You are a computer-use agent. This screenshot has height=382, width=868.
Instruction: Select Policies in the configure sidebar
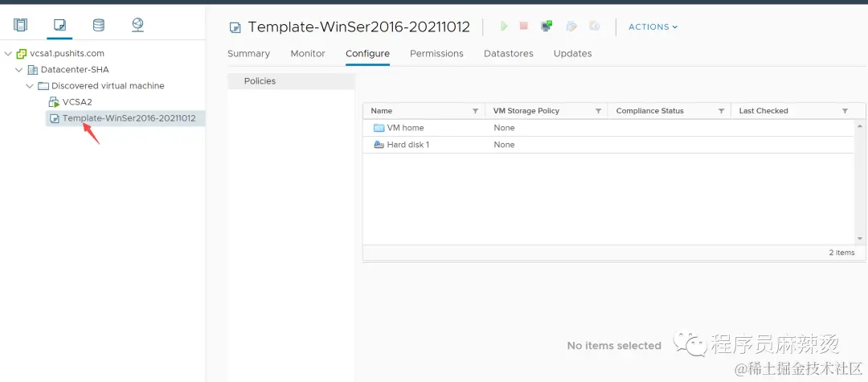[x=291, y=81]
